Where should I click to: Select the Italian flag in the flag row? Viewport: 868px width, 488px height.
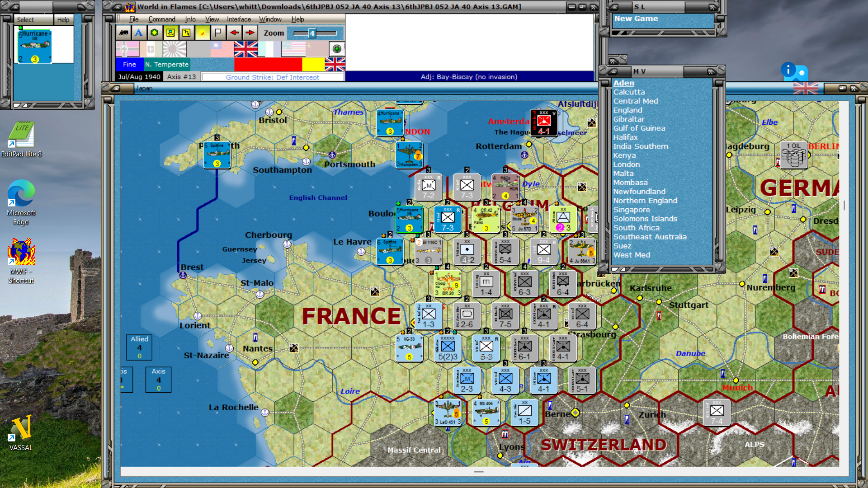(151, 49)
